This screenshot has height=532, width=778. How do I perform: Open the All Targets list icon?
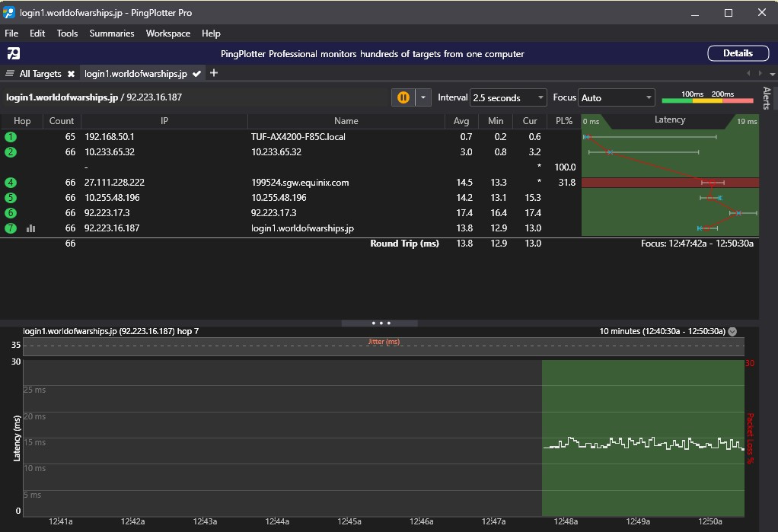10,74
